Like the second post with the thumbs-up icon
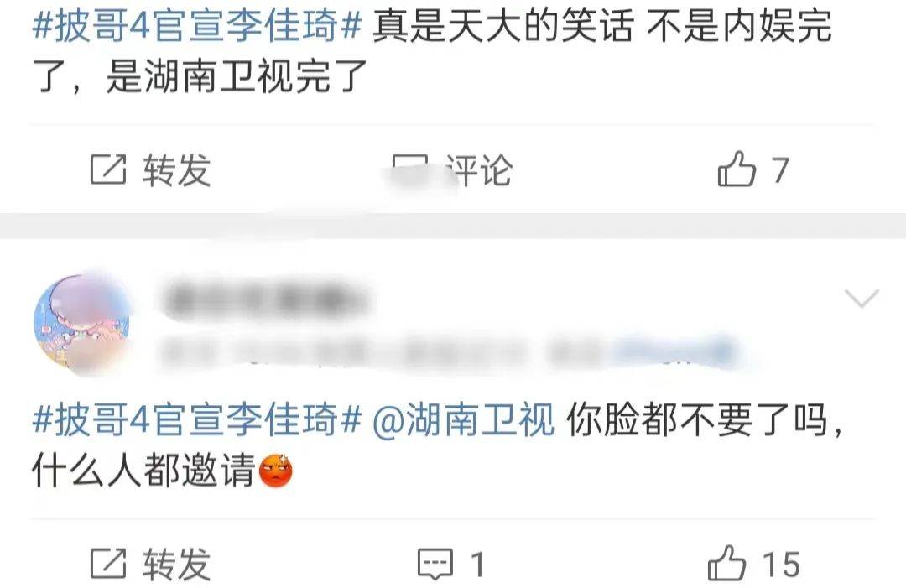The height and width of the screenshot is (588, 906). (726, 563)
